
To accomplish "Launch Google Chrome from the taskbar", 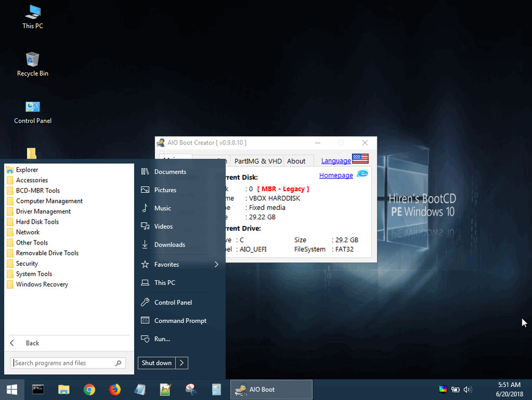I will click(x=89, y=389).
